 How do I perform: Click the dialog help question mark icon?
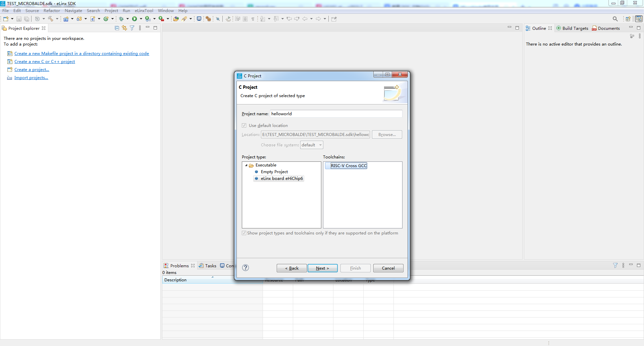[x=246, y=268]
